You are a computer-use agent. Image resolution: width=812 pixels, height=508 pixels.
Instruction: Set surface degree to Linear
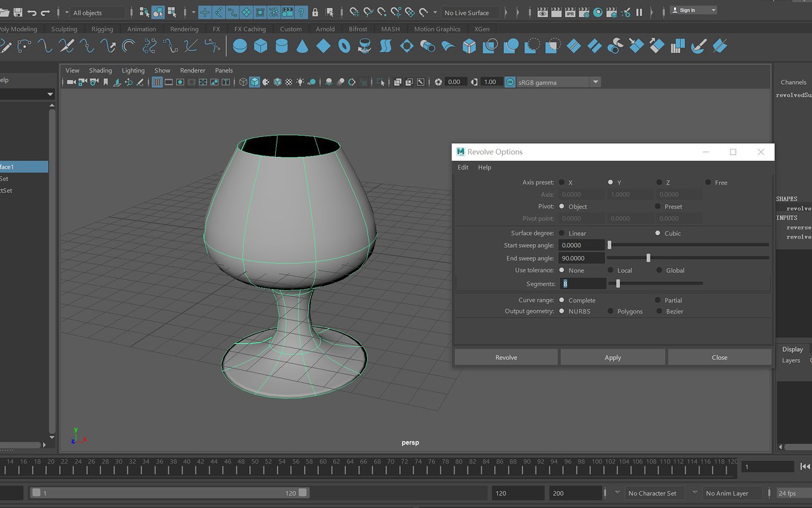pos(562,233)
